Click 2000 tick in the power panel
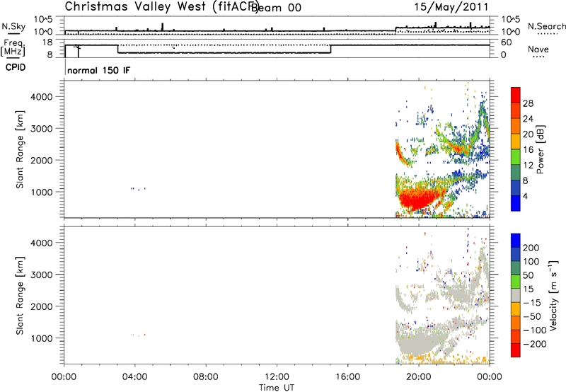This screenshot has width=566, height=392. coord(42,160)
